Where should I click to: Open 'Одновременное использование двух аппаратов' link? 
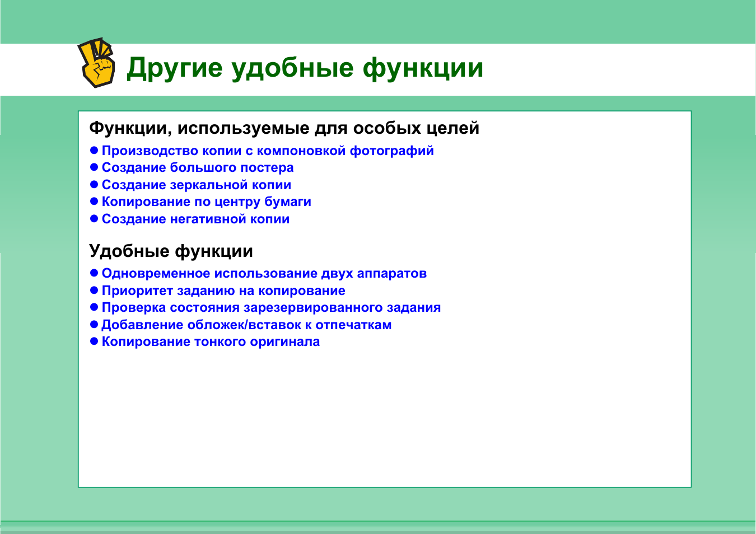pos(264,273)
